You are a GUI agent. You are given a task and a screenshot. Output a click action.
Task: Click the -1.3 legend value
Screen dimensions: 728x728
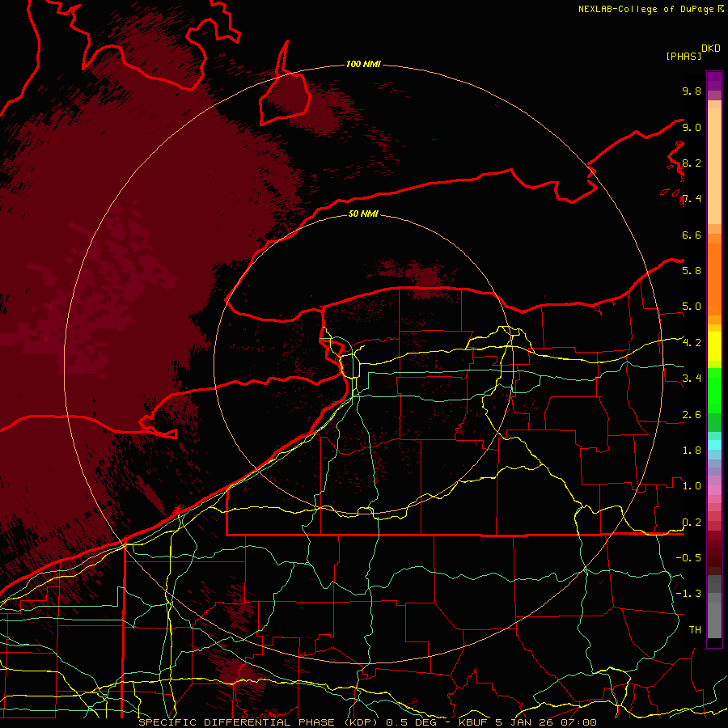point(688,594)
